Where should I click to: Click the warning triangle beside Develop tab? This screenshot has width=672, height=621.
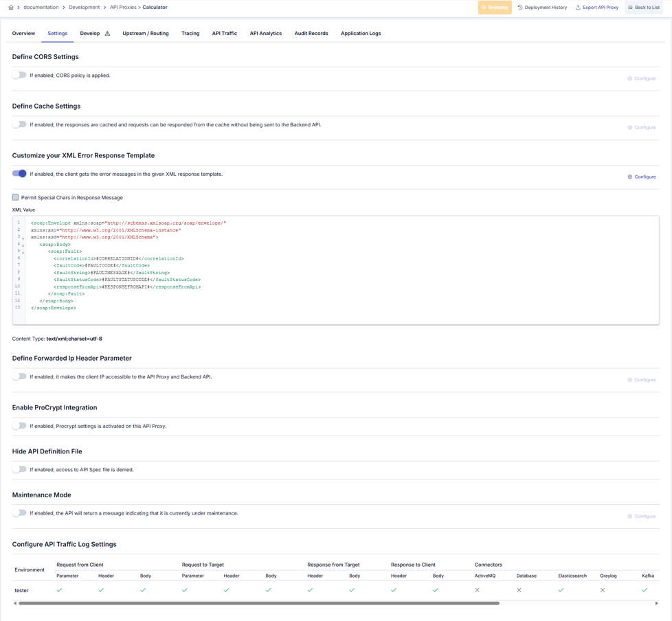pyautogui.click(x=107, y=34)
